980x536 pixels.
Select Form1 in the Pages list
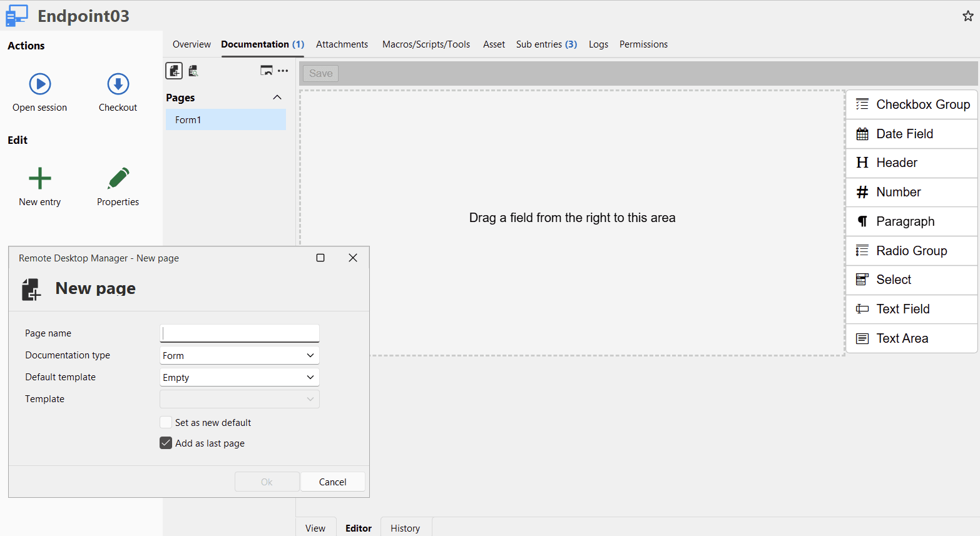pyautogui.click(x=225, y=120)
